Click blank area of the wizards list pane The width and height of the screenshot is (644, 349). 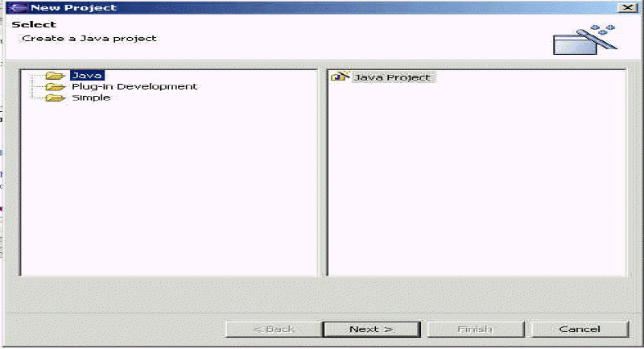pyautogui.click(x=477, y=181)
